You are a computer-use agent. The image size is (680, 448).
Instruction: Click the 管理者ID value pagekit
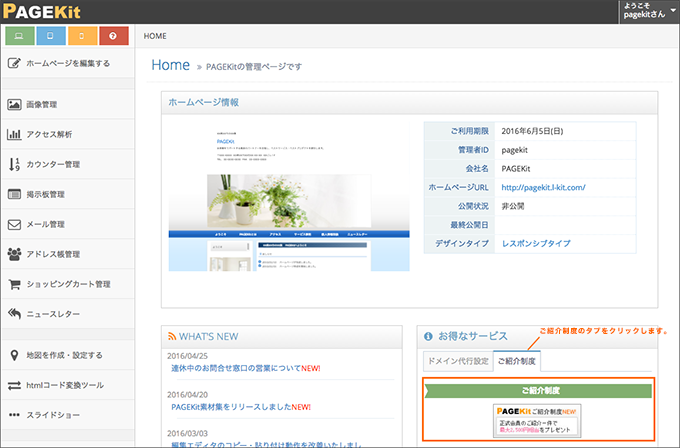515,150
